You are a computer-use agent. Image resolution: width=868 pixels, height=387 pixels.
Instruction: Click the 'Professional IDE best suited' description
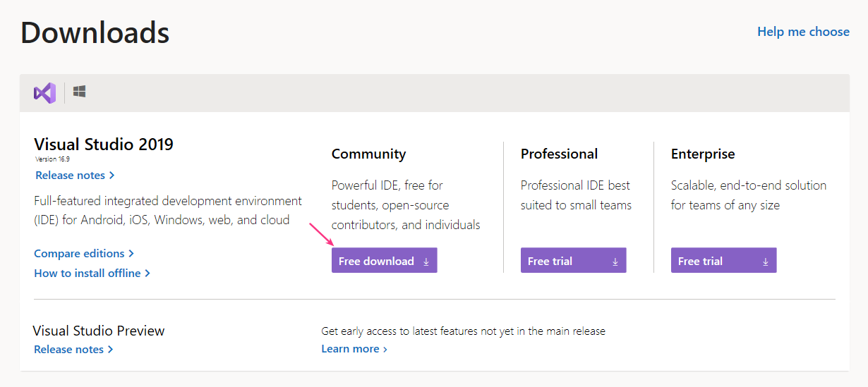point(576,195)
